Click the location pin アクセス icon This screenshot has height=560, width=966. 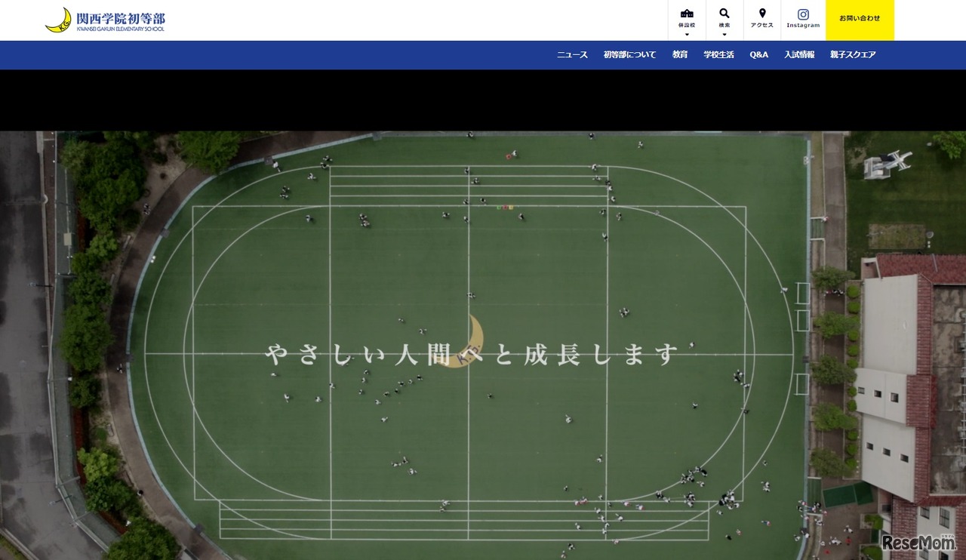pyautogui.click(x=761, y=12)
